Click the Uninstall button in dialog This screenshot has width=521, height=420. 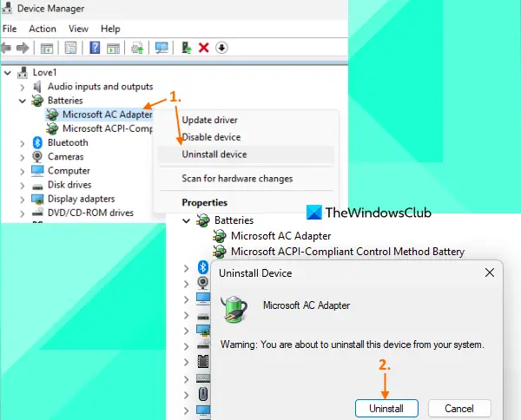click(x=386, y=409)
